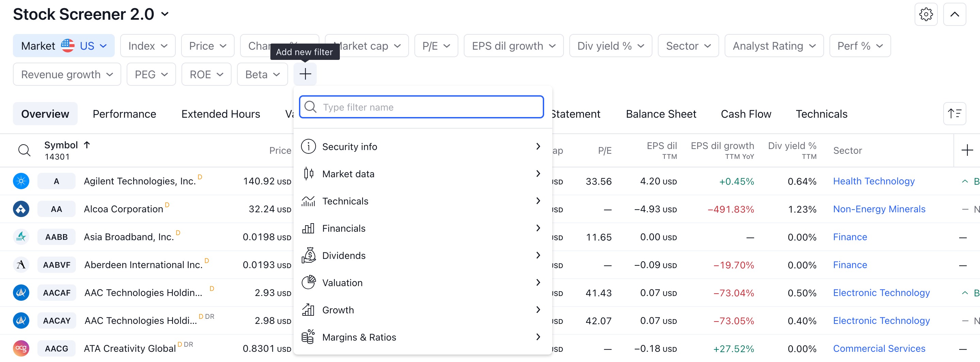The height and width of the screenshot is (362, 980).
Task: Click the Aberdeen International logo
Action: (x=21, y=265)
